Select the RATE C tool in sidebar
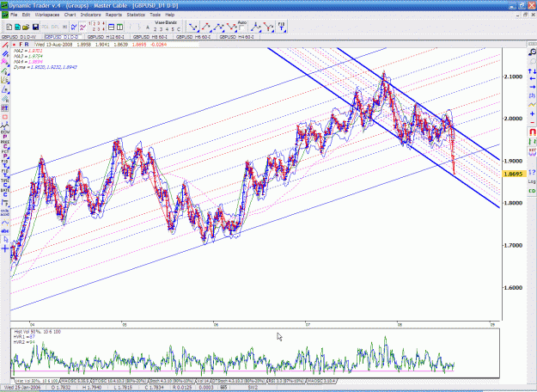 tap(5, 193)
